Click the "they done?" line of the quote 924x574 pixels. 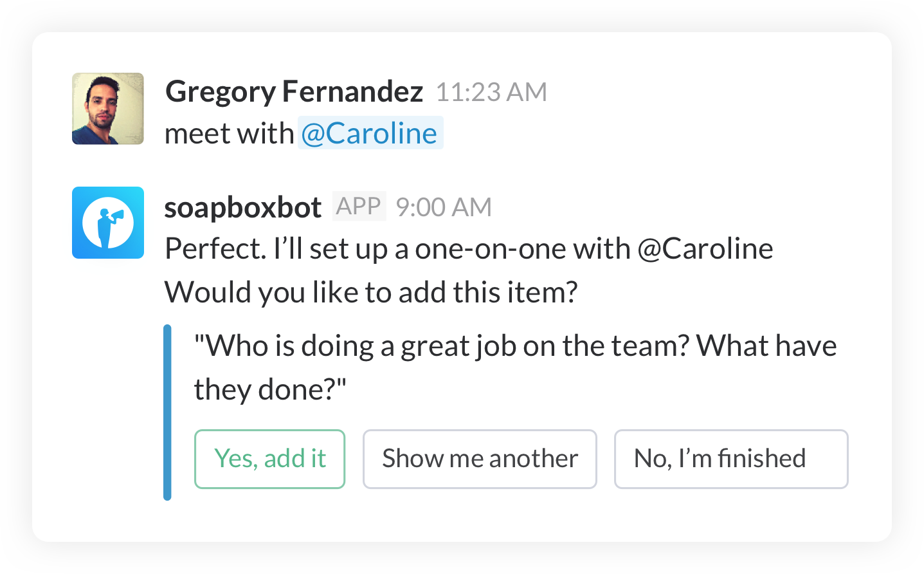(x=270, y=389)
